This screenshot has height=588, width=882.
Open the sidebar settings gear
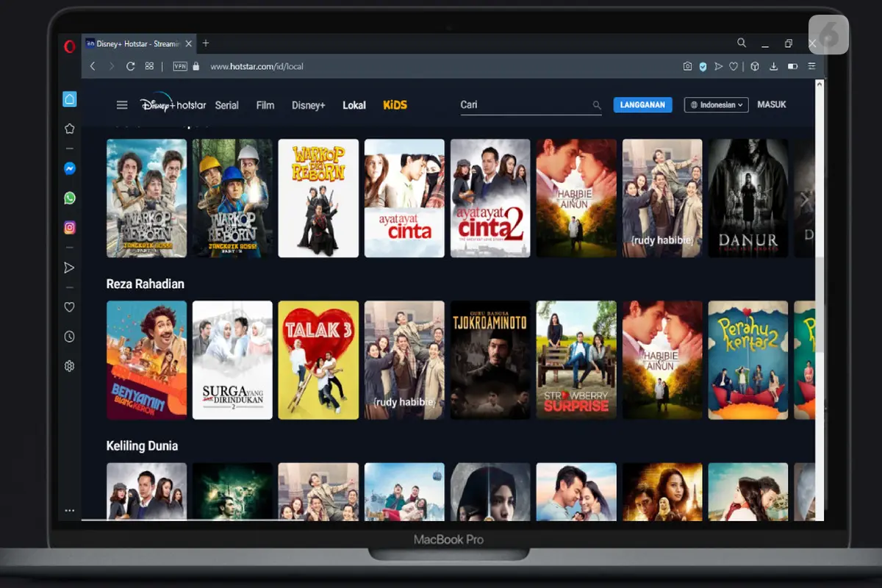pyautogui.click(x=70, y=366)
